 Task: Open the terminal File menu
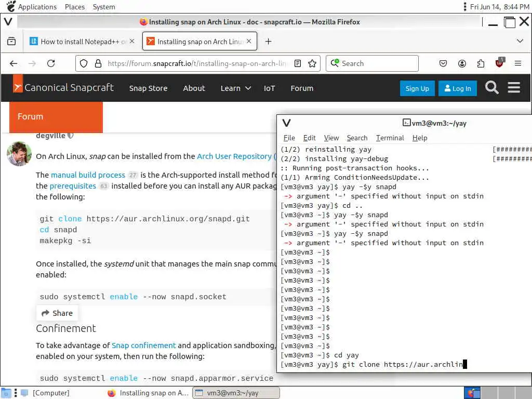[289, 138]
